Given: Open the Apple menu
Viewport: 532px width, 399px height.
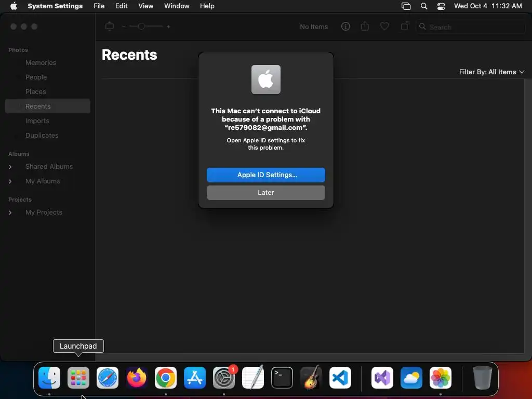Looking at the screenshot, I should [14, 6].
